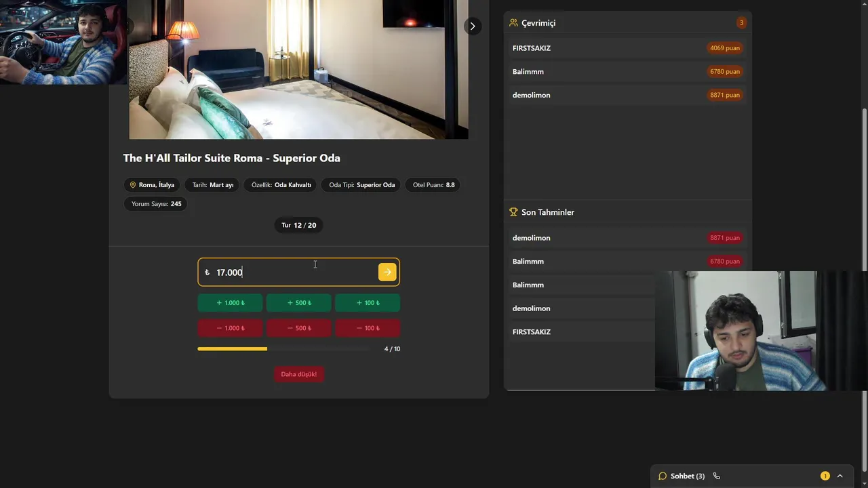Click the streamer webcam overlay with headphones

pos(760,331)
